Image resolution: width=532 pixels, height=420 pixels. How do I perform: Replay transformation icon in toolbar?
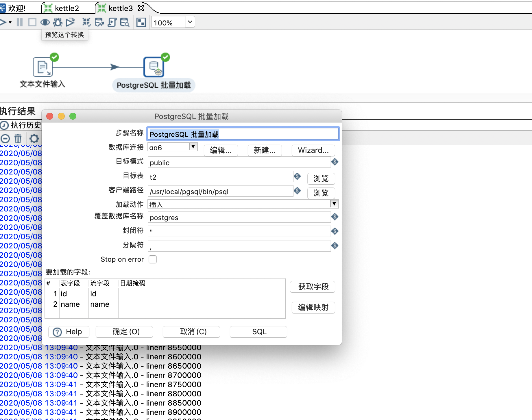coord(70,22)
